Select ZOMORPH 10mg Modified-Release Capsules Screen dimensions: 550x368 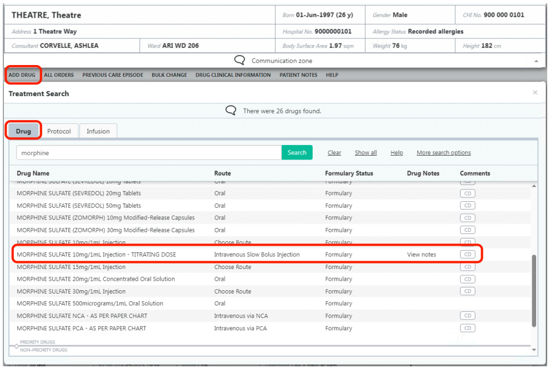click(x=270, y=218)
